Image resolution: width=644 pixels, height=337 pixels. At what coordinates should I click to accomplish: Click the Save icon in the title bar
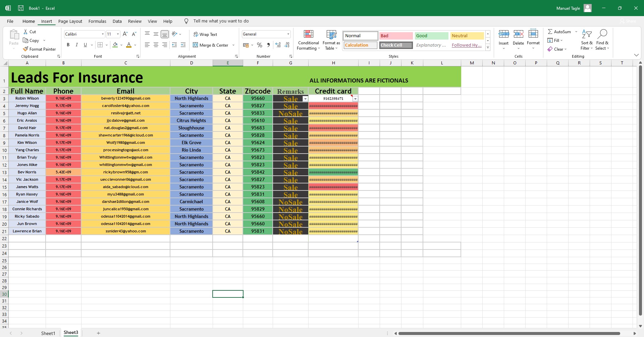pyautogui.click(x=21, y=8)
